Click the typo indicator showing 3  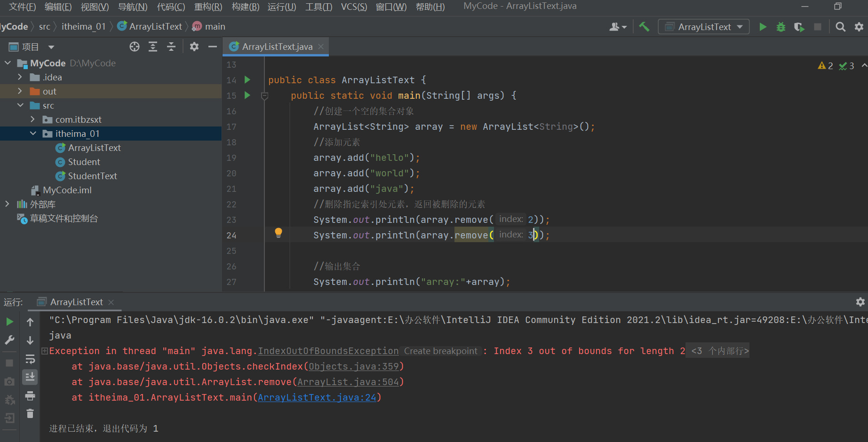coord(847,66)
